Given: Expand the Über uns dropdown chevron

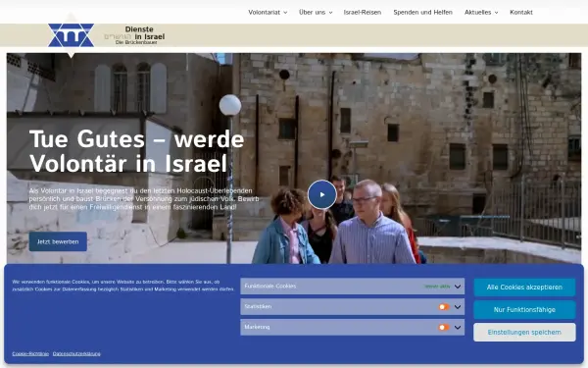Looking at the screenshot, I should click(330, 13).
